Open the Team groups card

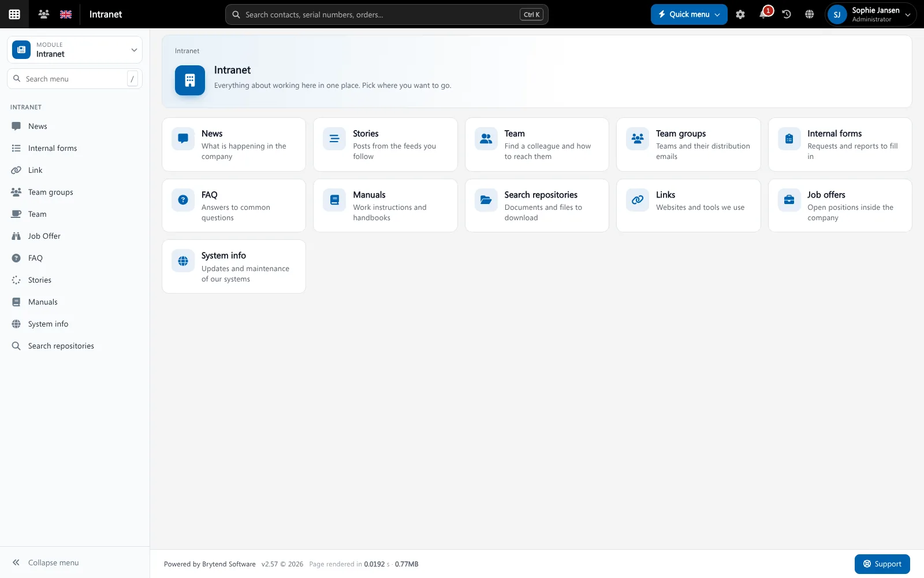click(688, 144)
